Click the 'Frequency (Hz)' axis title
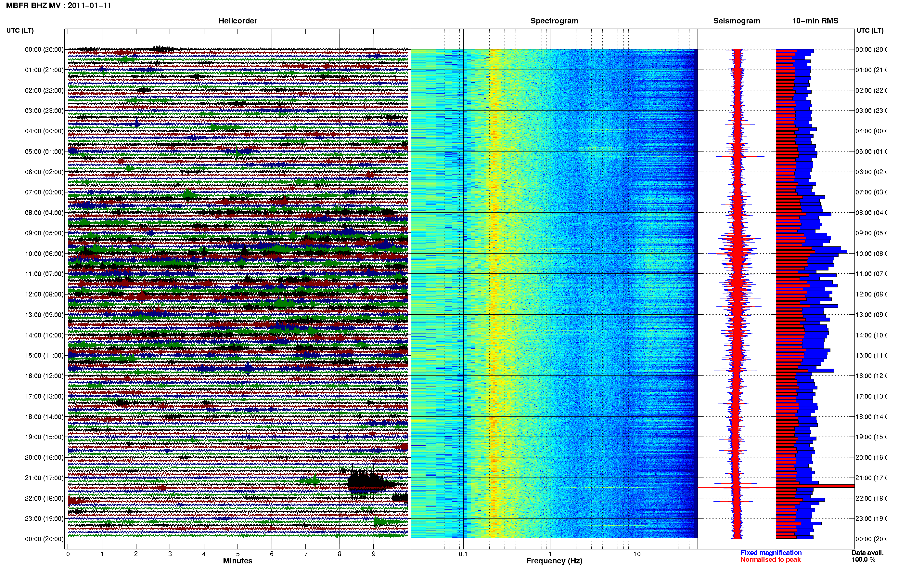924x578 pixels. (554, 561)
